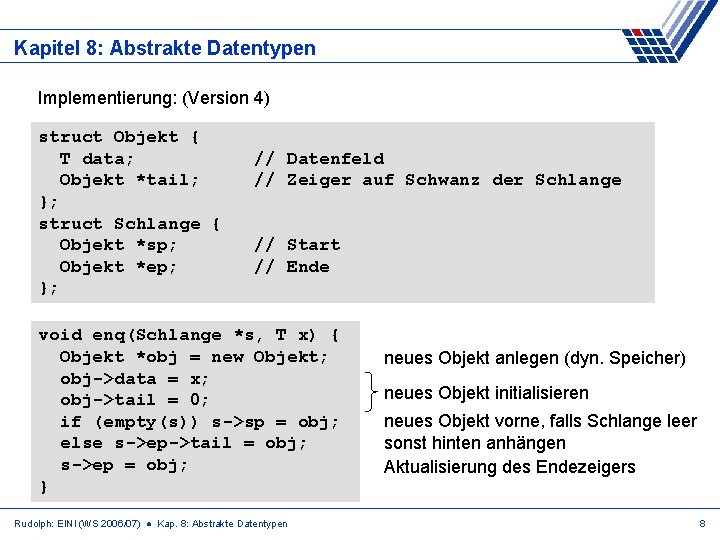Click the code line 'struct Objekt {'
The width and height of the screenshot is (720, 540).
tap(118, 137)
